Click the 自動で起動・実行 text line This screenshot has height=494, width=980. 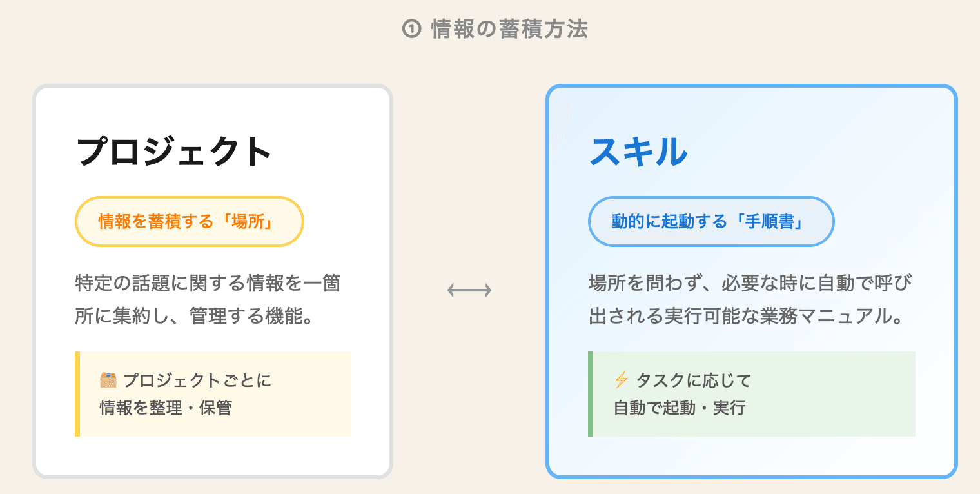point(680,408)
